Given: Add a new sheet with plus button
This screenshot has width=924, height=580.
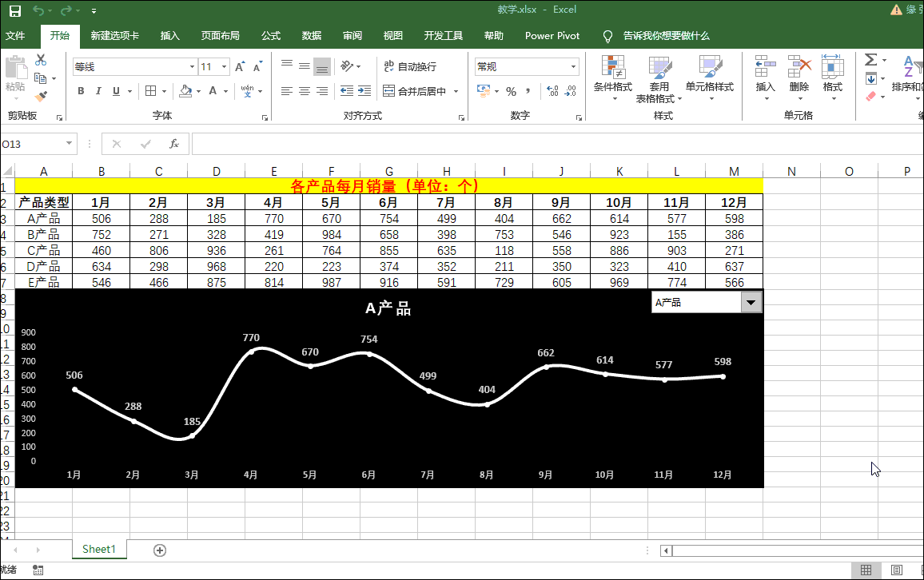Looking at the screenshot, I should (160, 550).
